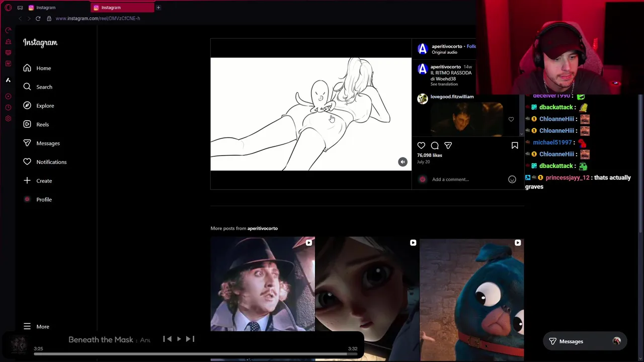Click the Original audio link

click(444, 52)
